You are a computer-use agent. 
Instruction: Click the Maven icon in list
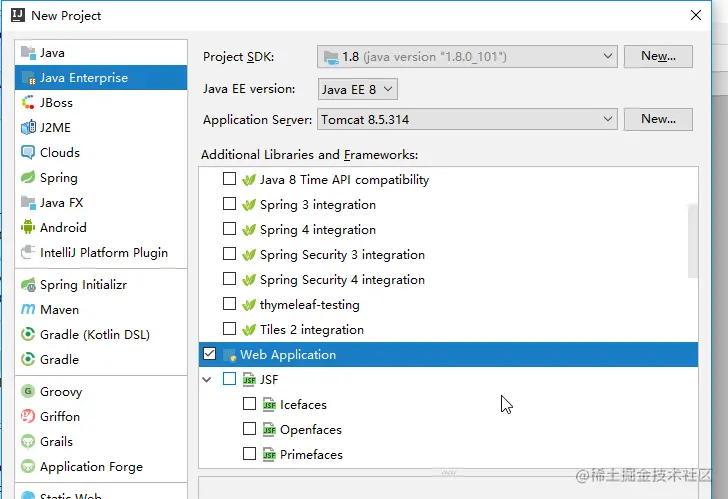[28, 310]
